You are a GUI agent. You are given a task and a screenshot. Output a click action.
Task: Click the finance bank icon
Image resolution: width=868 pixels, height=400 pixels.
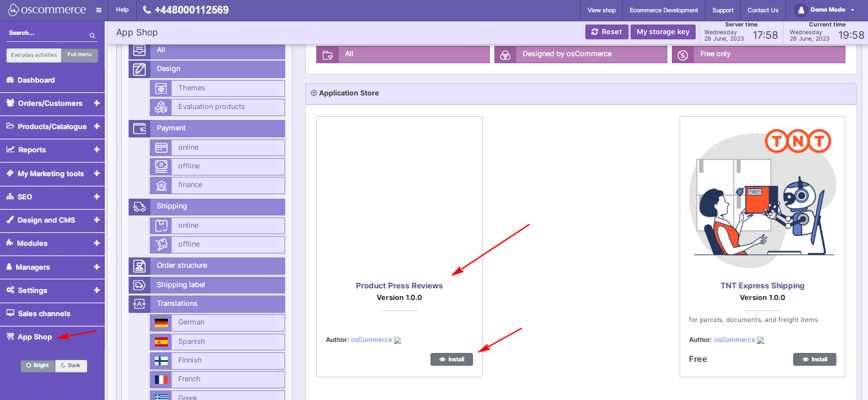point(161,185)
